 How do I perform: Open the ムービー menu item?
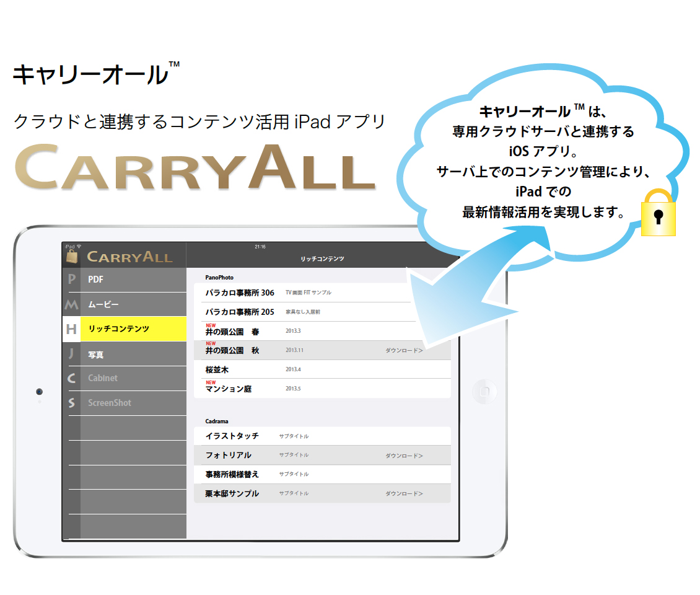coord(133,305)
